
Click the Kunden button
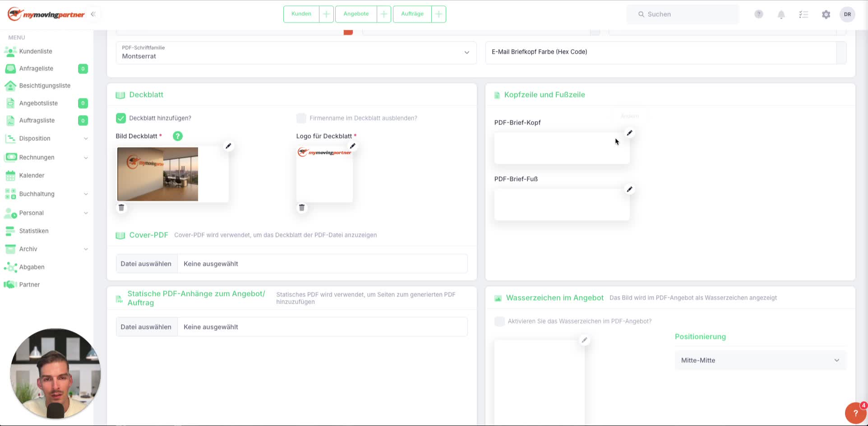(x=301, y=14)
